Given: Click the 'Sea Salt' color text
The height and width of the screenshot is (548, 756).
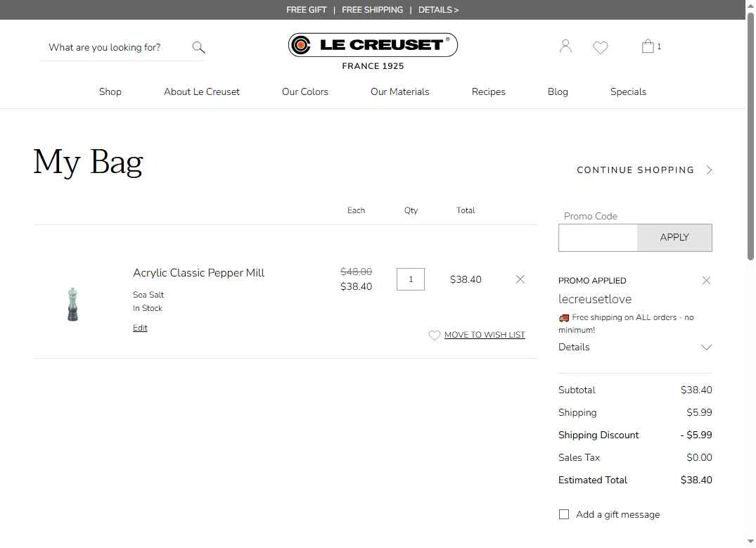Looking at the screenshot, I should coord(148,295).
